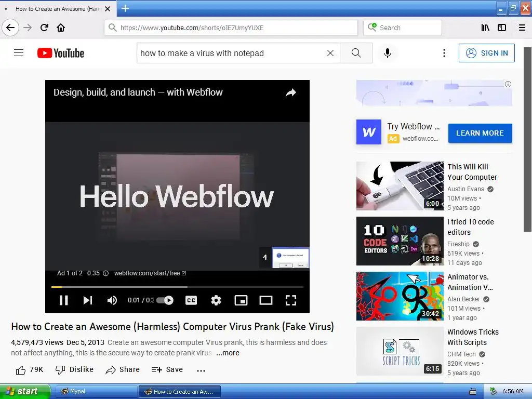Viewport: 532px width, 399px height.
Task: Open 'This Will Kill Your Computer' thumbnail
Action: tap(400, 186)
